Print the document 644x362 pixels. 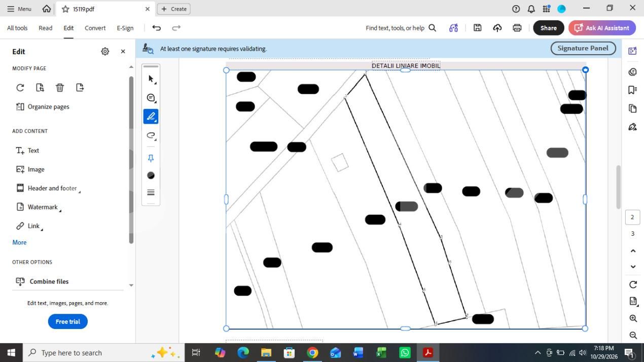tap(517, 28)
